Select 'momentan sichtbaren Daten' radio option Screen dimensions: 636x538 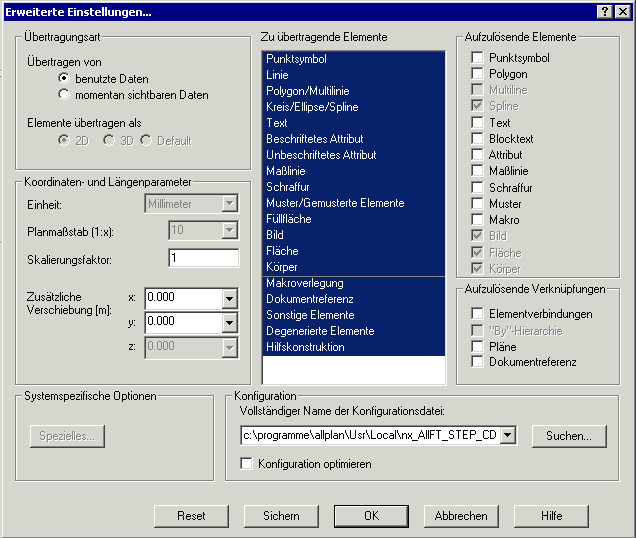(x=64, y=95)
